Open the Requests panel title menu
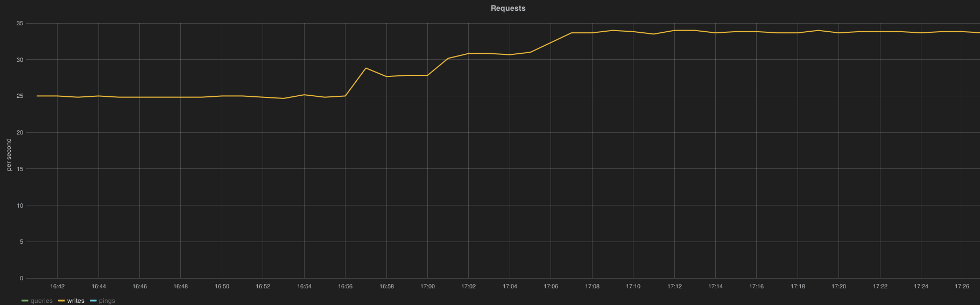The width and height of the screenshot is (980, 305). pos(507,9)
